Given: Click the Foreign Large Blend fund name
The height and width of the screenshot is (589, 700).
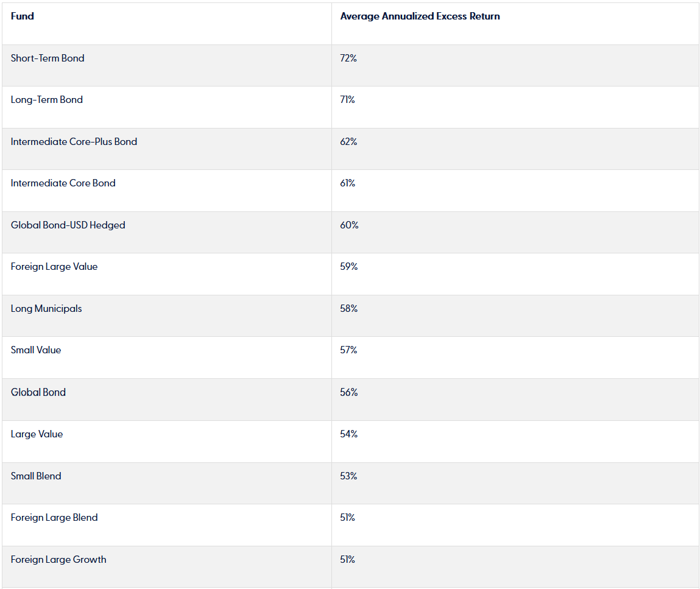Looking at the screenshot, I should click(x=54, y=518).
